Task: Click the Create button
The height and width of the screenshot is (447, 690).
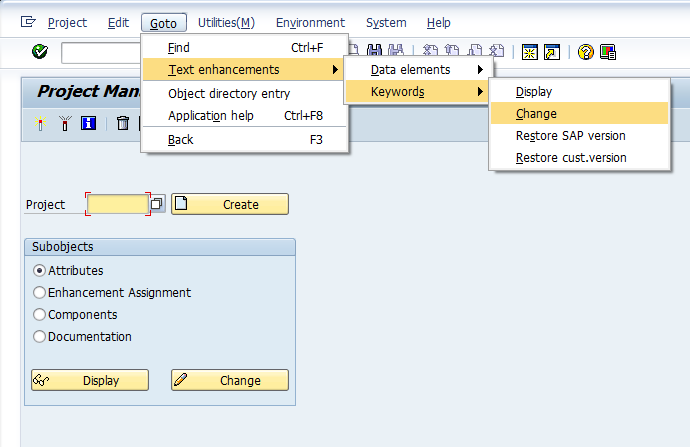Action: (230, 204)
